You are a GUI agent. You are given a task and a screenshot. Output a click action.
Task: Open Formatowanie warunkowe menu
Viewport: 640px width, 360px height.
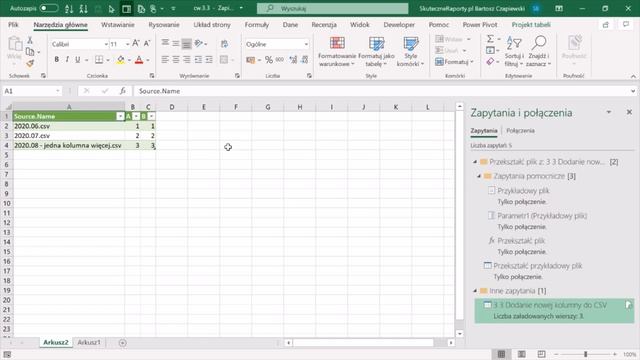(x=337, y=51)
